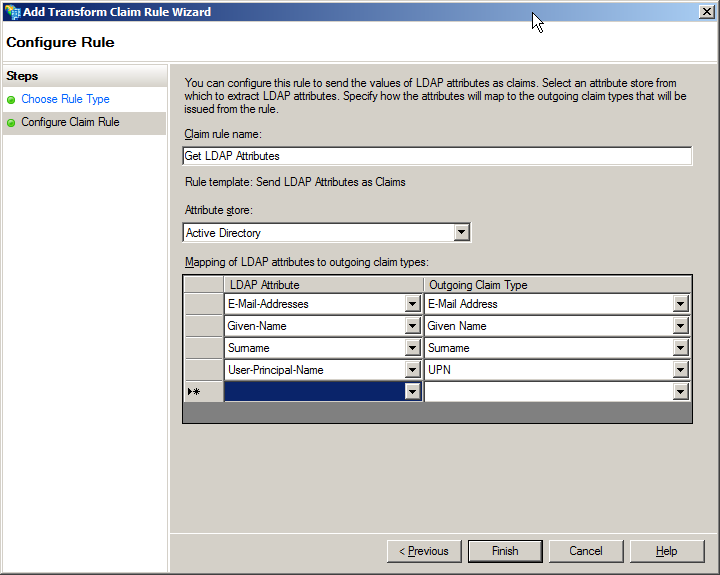Click the Claim rule name text field
This screenshot has height=575, width=720.
tap(437, 156)
